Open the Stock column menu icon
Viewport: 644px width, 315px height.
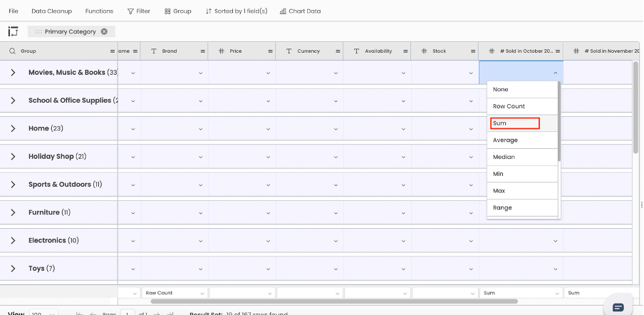[473, 51]
